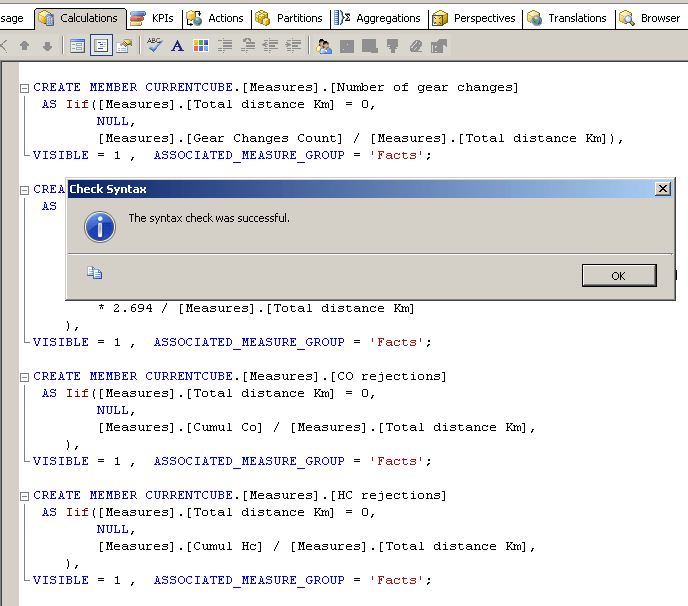Open the Partitions tab
The width and height of the screenshot is (688, 606).
[x=289, y=18]
